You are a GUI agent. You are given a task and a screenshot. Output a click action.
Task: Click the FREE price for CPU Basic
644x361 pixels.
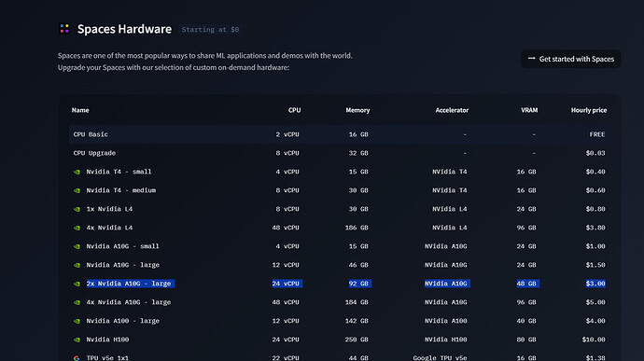pos(597,134)
